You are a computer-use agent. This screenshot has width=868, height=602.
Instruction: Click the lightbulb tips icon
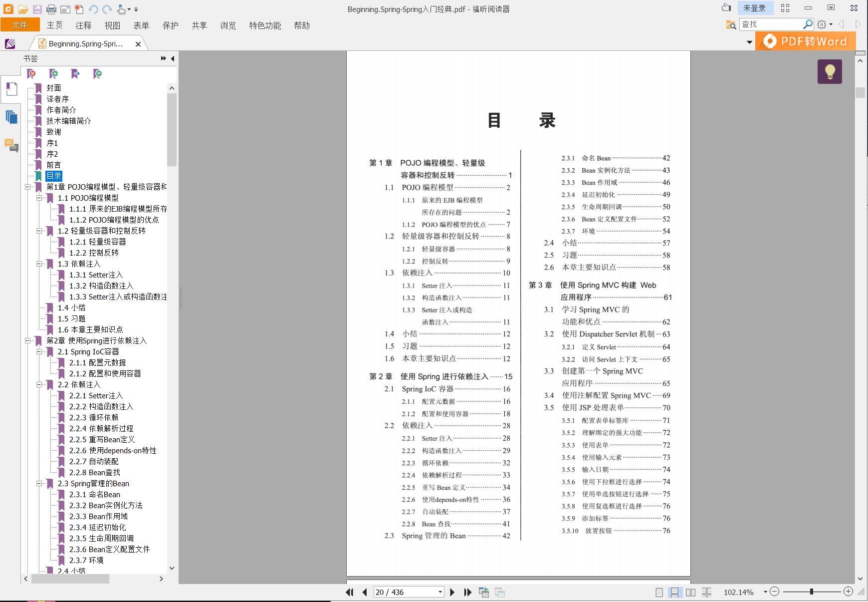(830, 71)
